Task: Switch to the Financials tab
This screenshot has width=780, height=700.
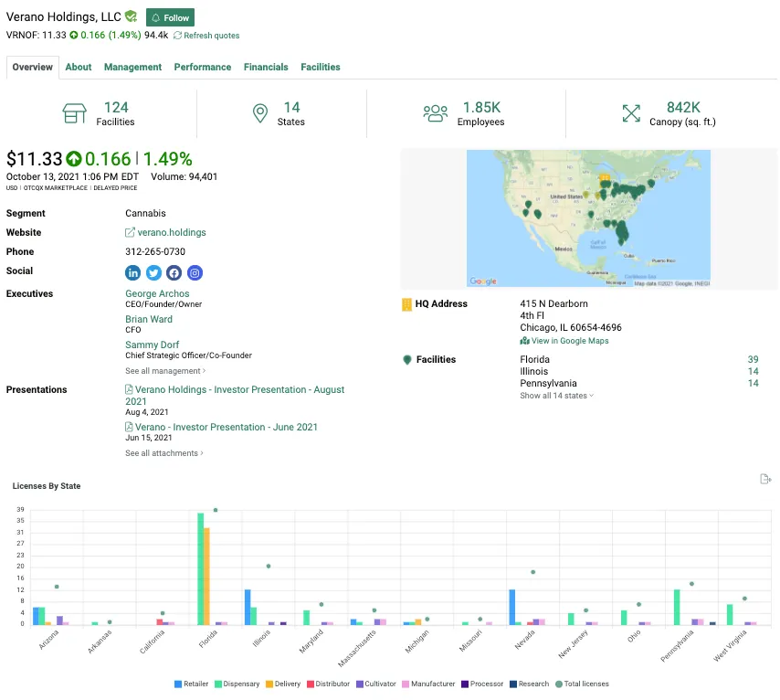Action: (266, 67)
